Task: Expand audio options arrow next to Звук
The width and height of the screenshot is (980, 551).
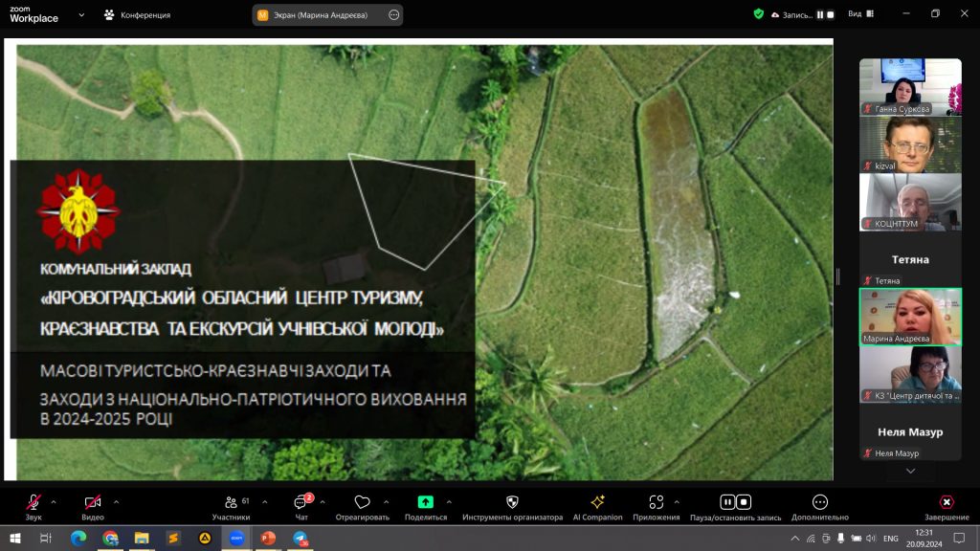Action: point(54,501)
